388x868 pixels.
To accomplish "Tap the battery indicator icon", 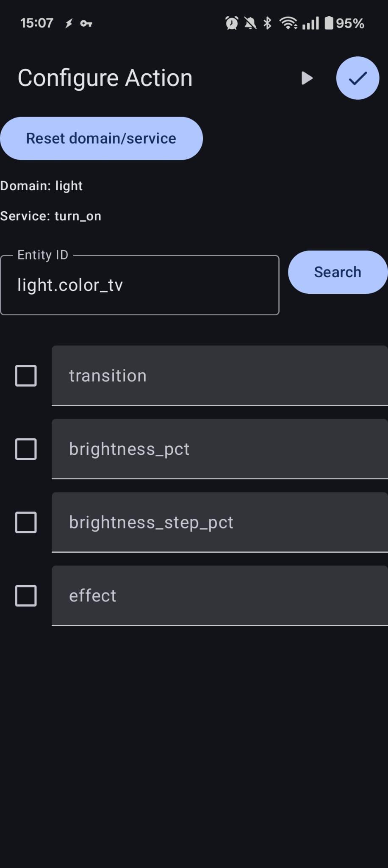I will coord(329,23).
